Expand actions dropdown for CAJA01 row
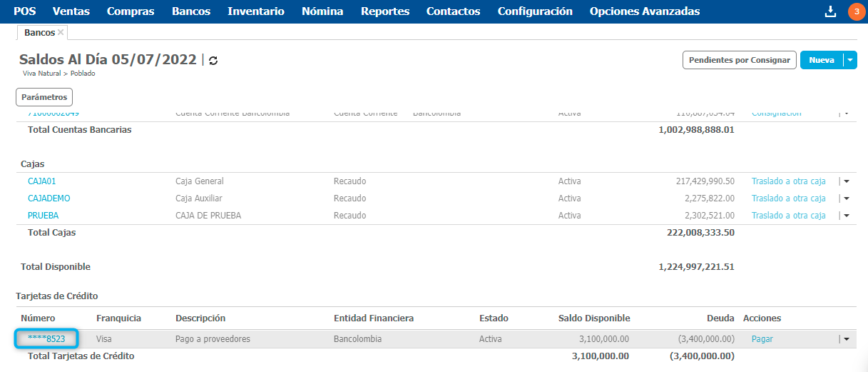The image size is (868, 372). click(847, 181)
